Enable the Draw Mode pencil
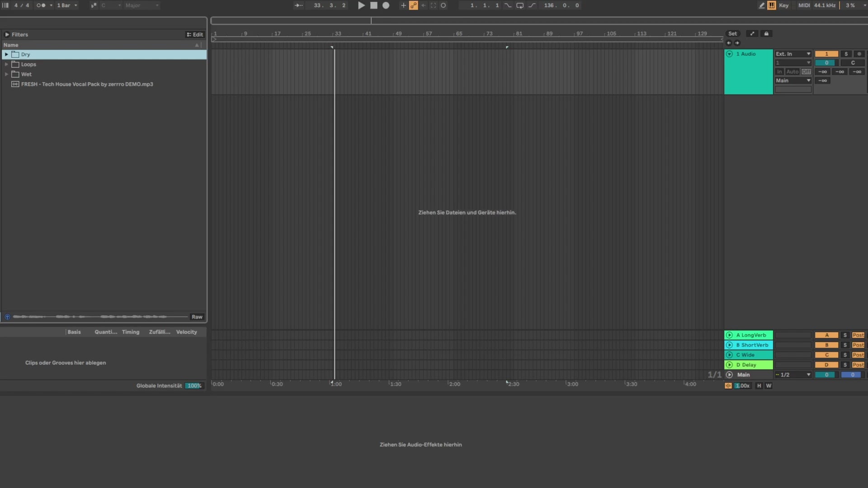Screen dimensions: 868x488 pyautogui.click(x=762, y=5)
